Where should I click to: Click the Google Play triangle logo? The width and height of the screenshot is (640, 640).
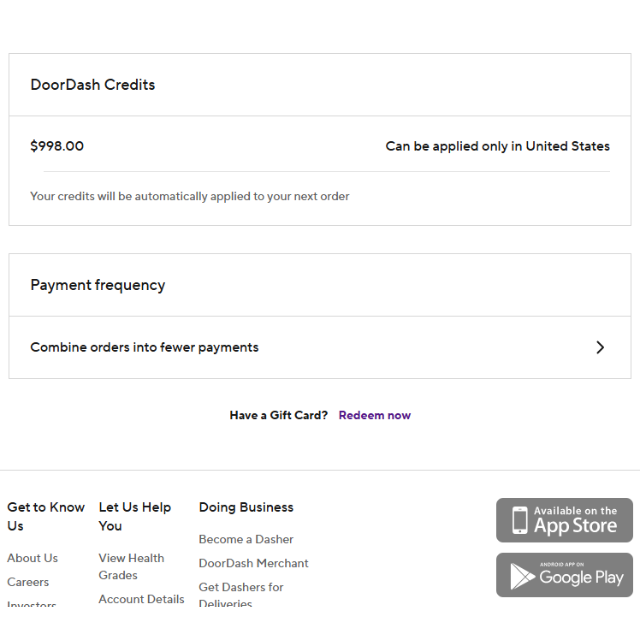(x=522, y=576)
